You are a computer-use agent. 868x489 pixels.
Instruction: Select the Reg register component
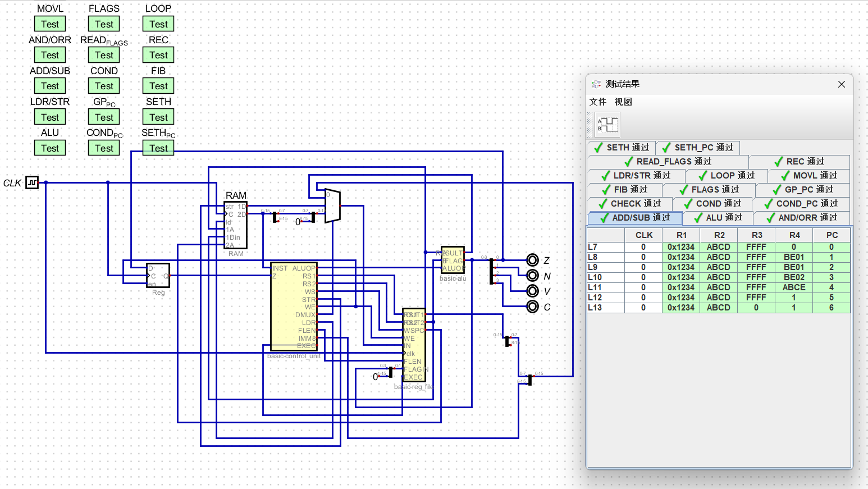click(x=158, y=275)
